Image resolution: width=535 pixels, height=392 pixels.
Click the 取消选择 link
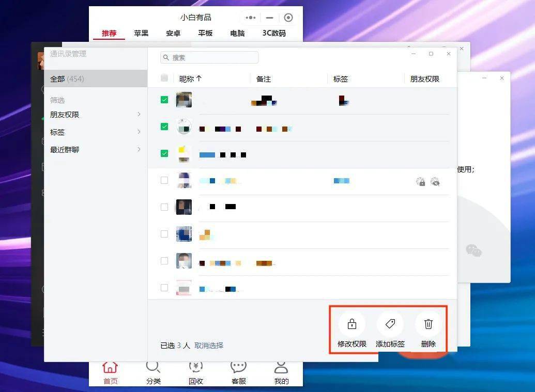pyautogui.click(x=208, y=346)
